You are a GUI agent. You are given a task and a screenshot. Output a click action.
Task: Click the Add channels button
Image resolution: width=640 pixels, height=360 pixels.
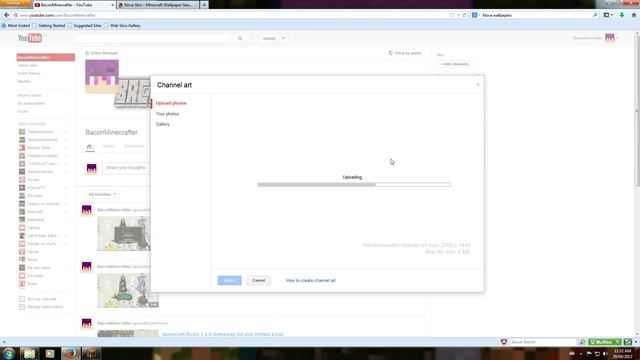tap(454, 64)
